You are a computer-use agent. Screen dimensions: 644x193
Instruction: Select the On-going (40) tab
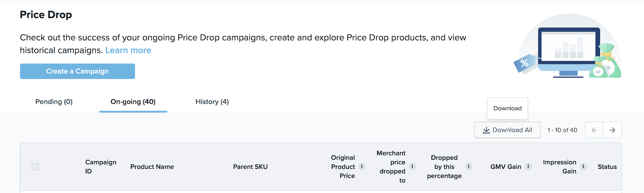tap(133, 102)
